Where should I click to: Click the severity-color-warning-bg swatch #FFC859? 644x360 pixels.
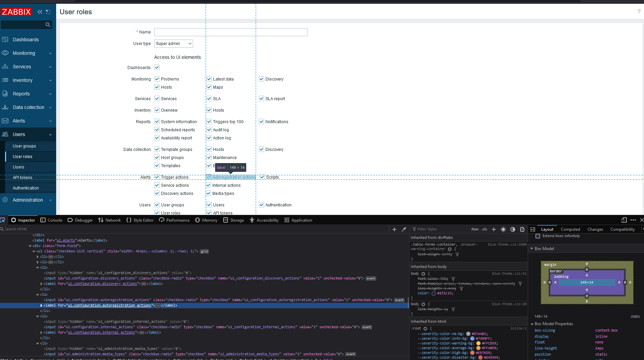pos(478,343)
